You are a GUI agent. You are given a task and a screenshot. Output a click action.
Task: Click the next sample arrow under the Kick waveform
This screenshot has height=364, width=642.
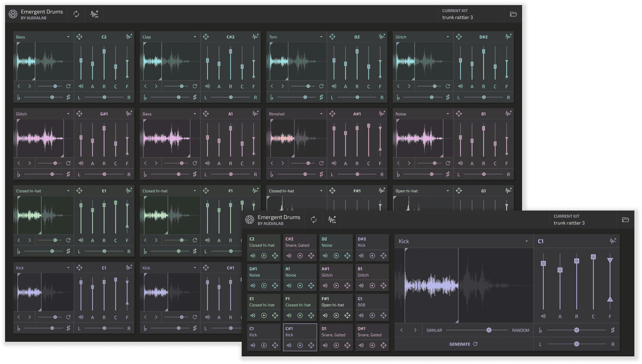tap(416, 330)
